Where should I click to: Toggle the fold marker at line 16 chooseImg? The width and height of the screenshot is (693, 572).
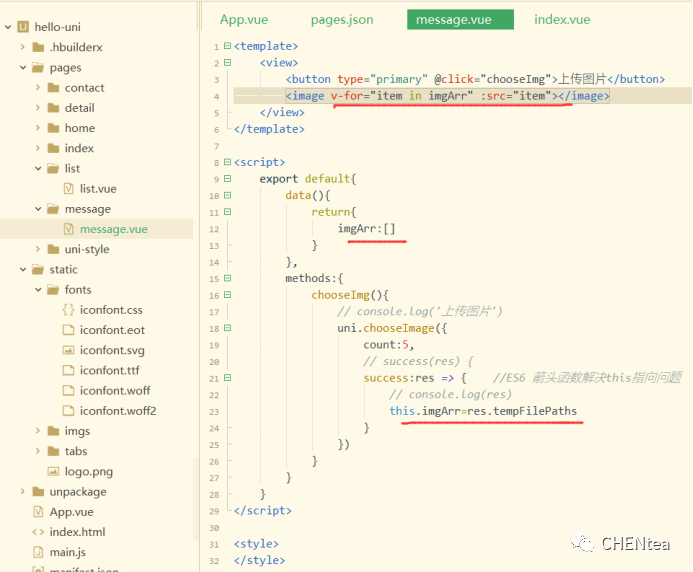229,295
